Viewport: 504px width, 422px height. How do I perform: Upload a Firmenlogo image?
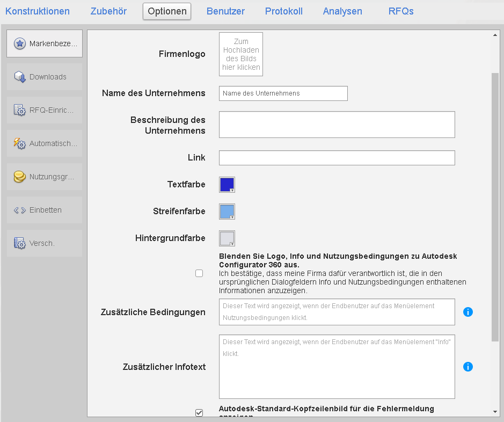tap(240, 54)
